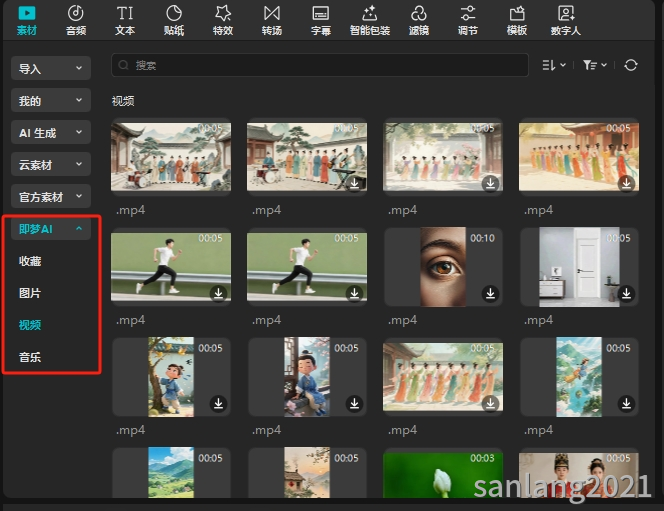
Task: Expand the 我的 section
Action: point(51,100)
